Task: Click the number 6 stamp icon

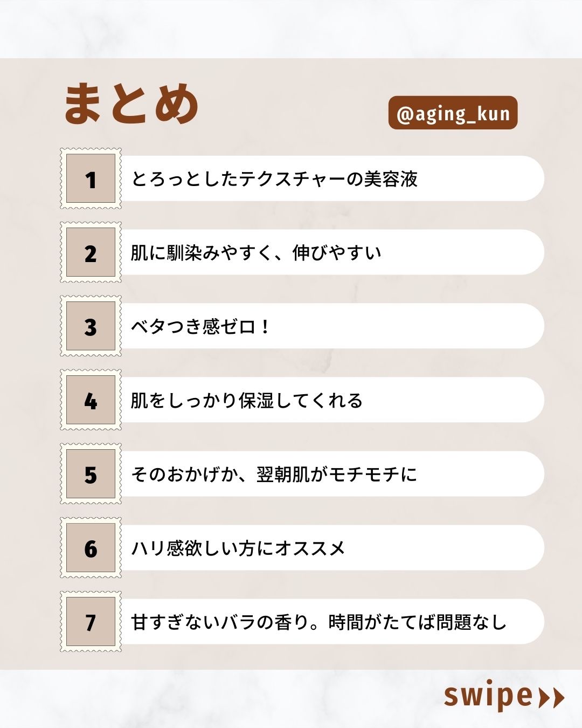Action: click(91, 548)
